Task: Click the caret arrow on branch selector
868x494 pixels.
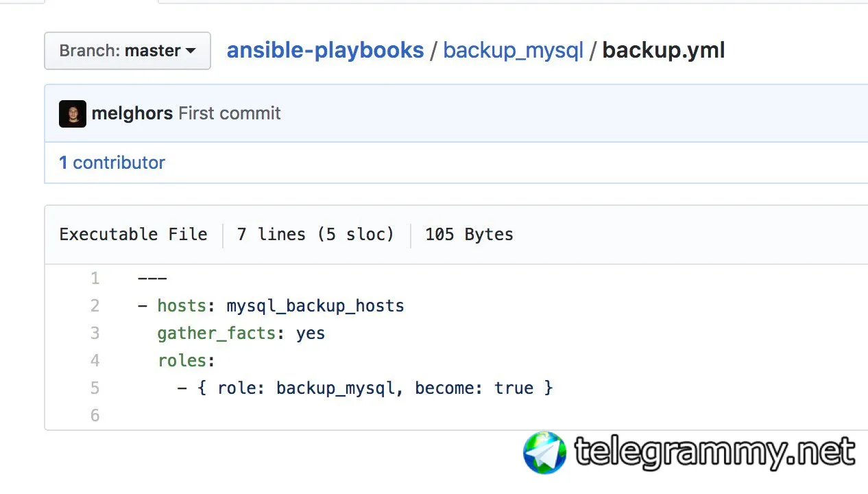Action: pos(191,51)
